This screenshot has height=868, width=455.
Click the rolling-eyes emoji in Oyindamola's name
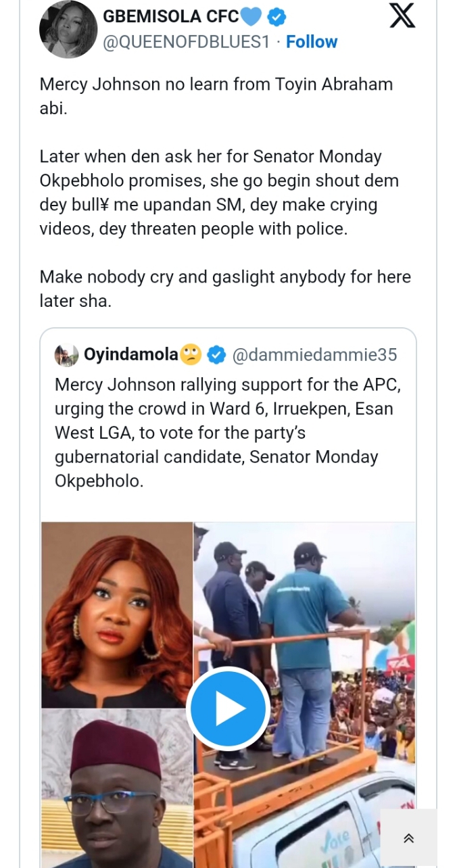tap(191, 354)
